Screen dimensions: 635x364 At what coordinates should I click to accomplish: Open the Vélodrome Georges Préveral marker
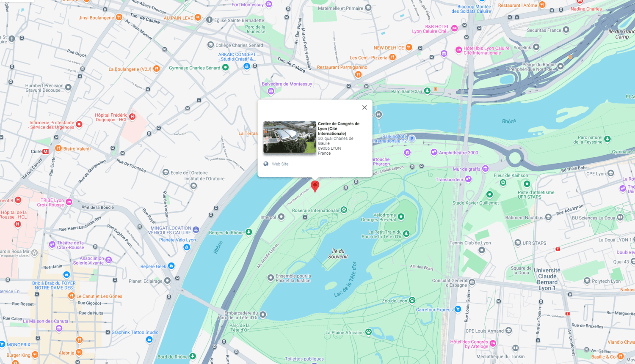(401, 217)
